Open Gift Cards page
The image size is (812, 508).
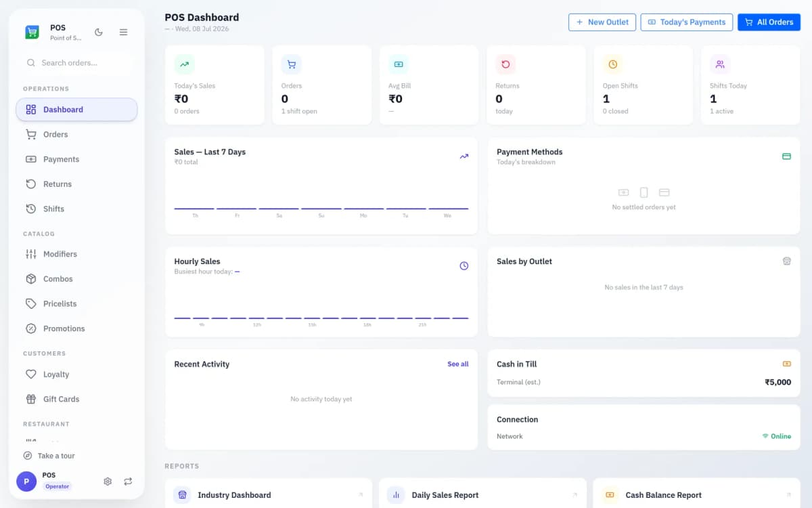[x=76, y=399]
